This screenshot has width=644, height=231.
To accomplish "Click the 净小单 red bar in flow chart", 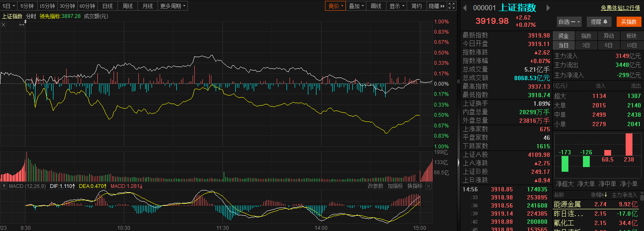I will pyautogui.click(x=629, y=144).
